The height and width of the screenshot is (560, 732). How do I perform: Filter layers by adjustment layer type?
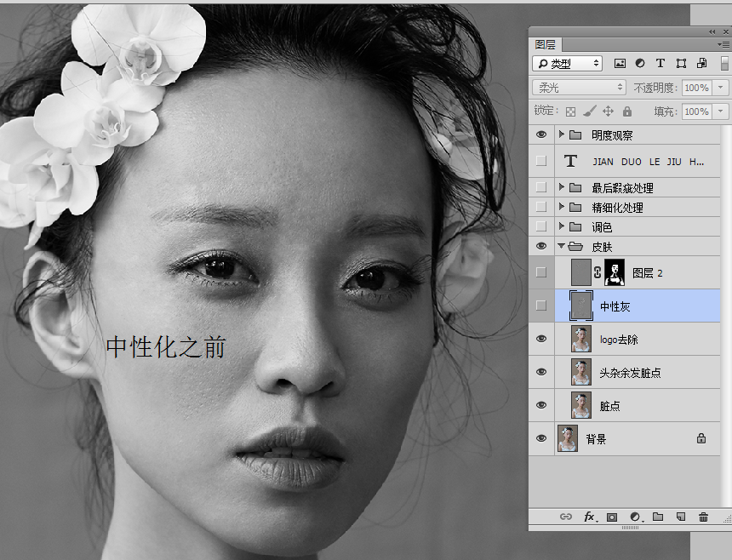[x=639, y=64]
